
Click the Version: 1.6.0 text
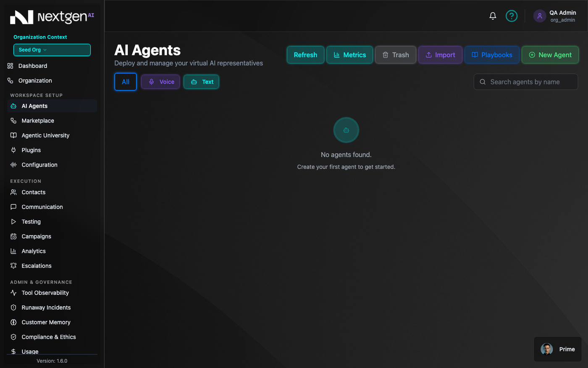52,361
